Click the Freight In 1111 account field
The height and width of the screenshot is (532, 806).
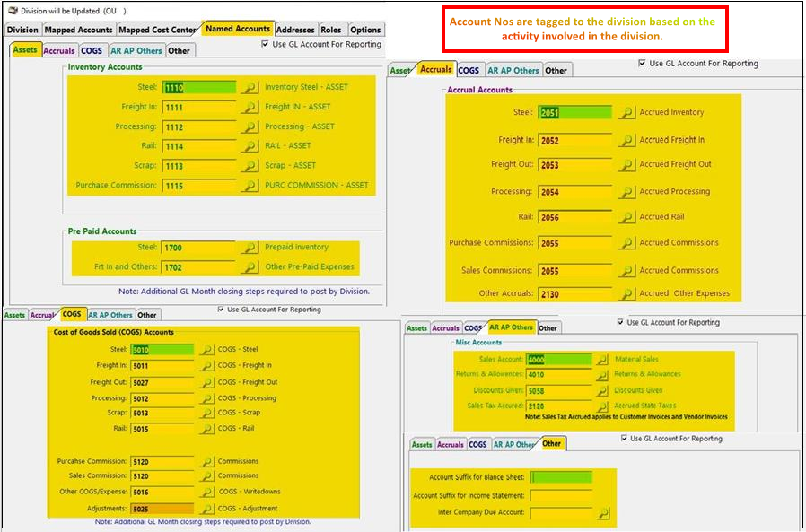click(198, 108)
